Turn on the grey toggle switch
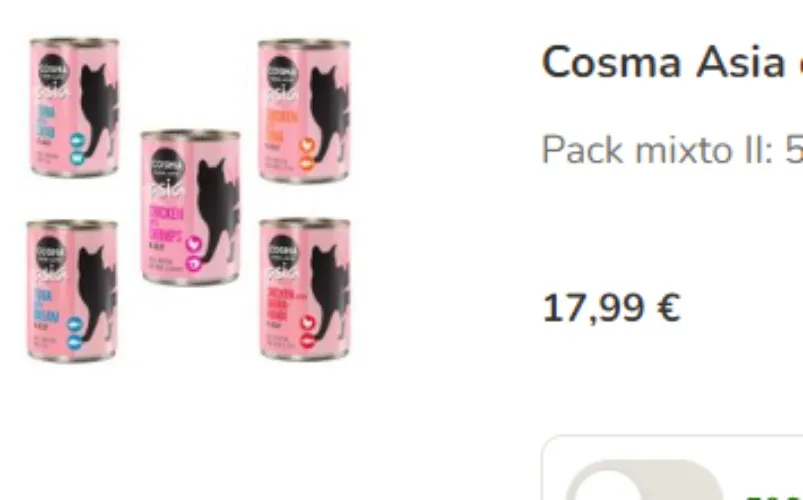This screenshot has width=803, height=500. coord(643,480)
